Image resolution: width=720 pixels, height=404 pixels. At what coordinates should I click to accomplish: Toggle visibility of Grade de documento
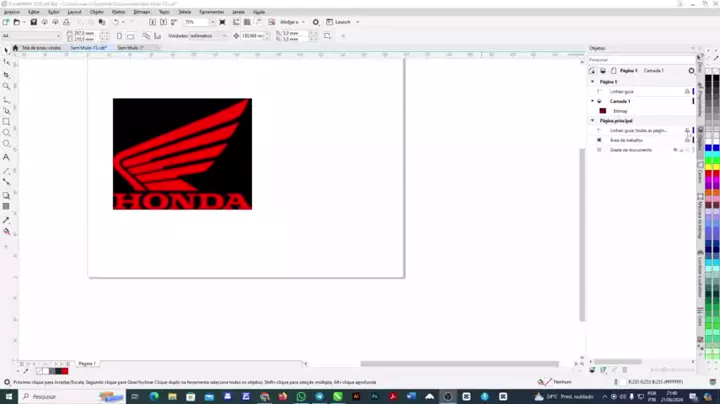(x=675, y=150)
